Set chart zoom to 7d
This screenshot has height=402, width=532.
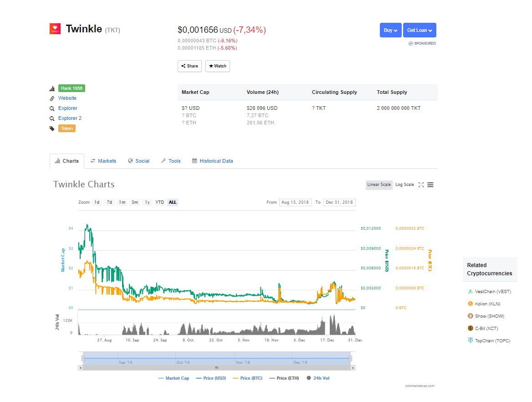[x=109, y=202]
